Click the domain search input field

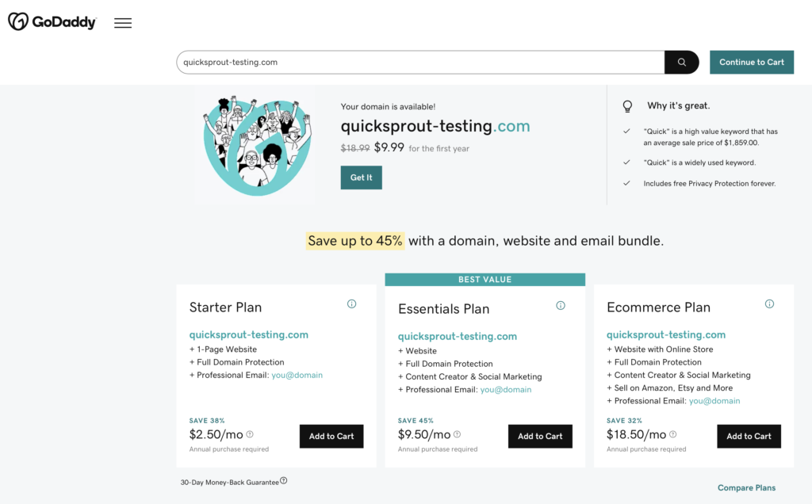420,62
